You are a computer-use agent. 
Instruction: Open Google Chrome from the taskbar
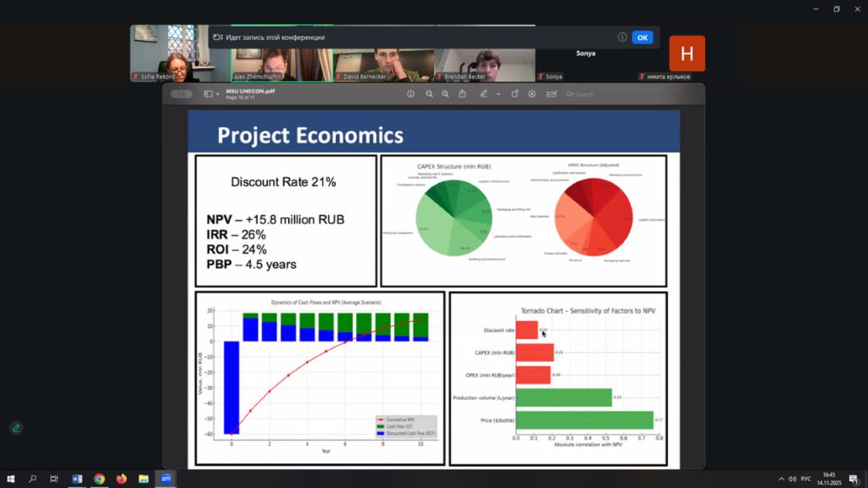(99, 479)
